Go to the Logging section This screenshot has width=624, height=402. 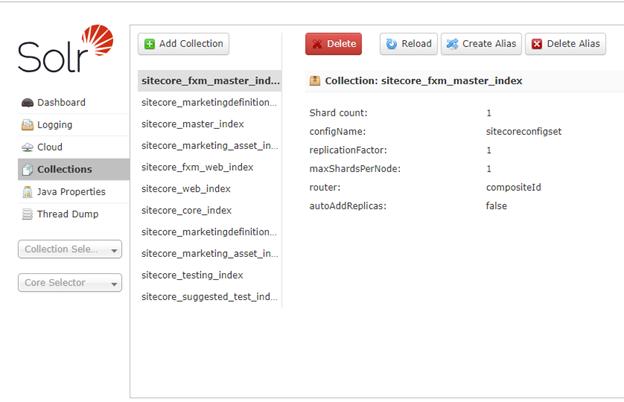pyautogui.click(x=74, y=125)
